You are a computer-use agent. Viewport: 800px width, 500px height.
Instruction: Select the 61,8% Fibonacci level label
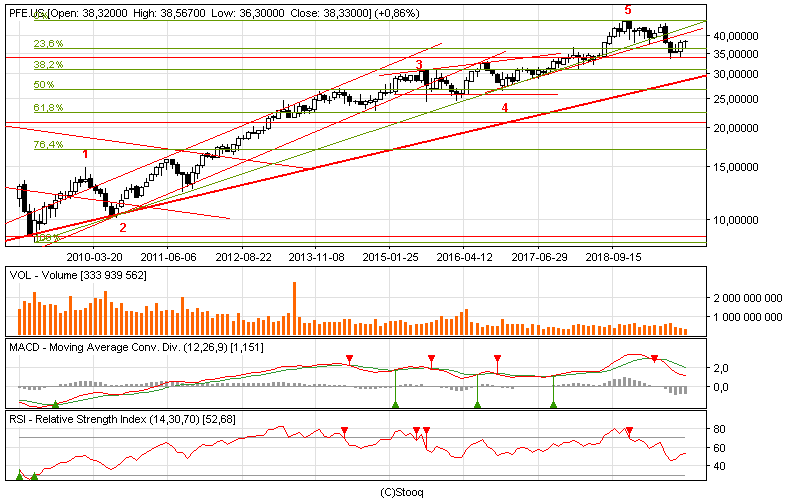click(48, 108)
